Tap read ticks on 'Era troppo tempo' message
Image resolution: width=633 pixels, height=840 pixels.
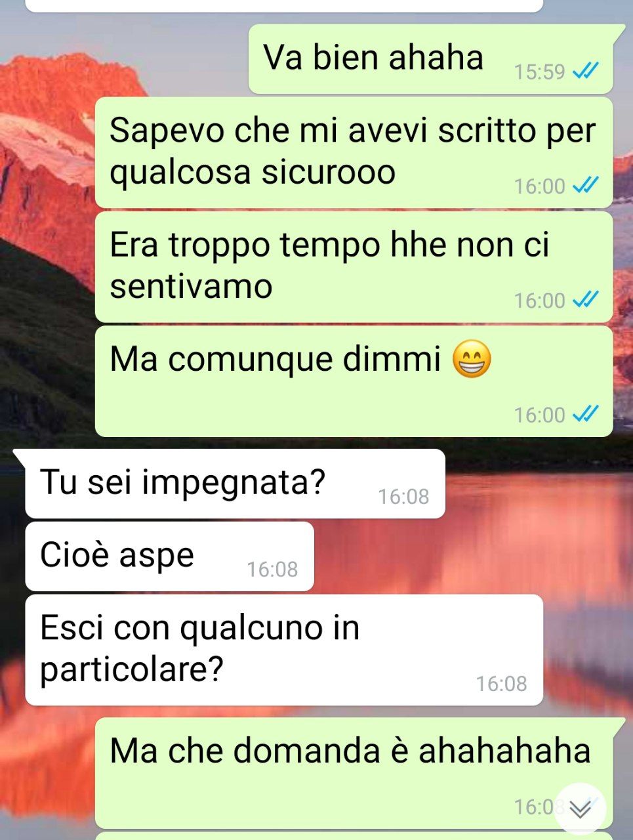(x=586, y=300)
